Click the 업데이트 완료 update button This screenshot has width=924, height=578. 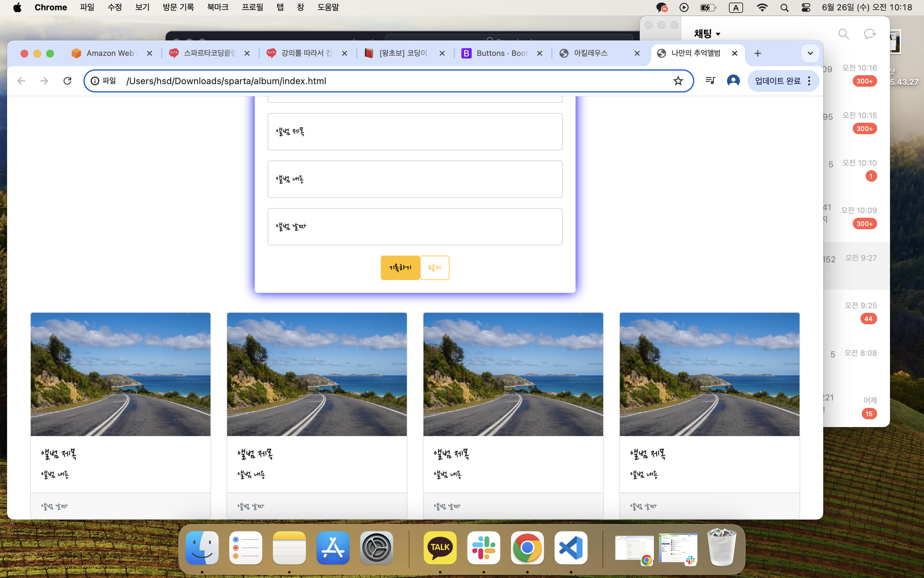coord(783,81)
